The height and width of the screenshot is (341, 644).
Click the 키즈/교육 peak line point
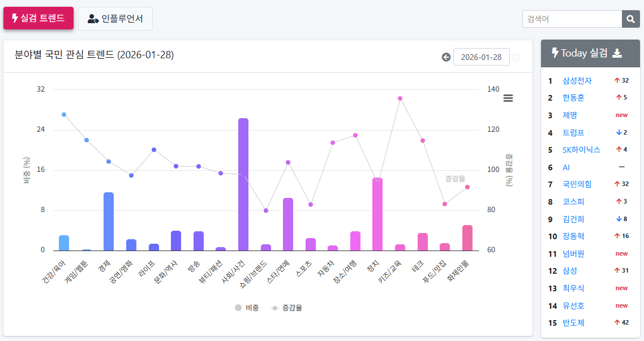tap(400, 98)
